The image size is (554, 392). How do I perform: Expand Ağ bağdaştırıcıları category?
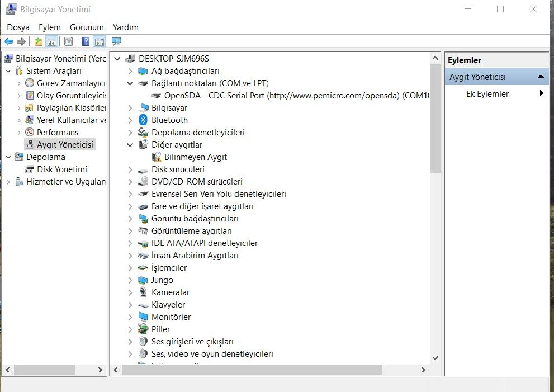tap(130, 71)
